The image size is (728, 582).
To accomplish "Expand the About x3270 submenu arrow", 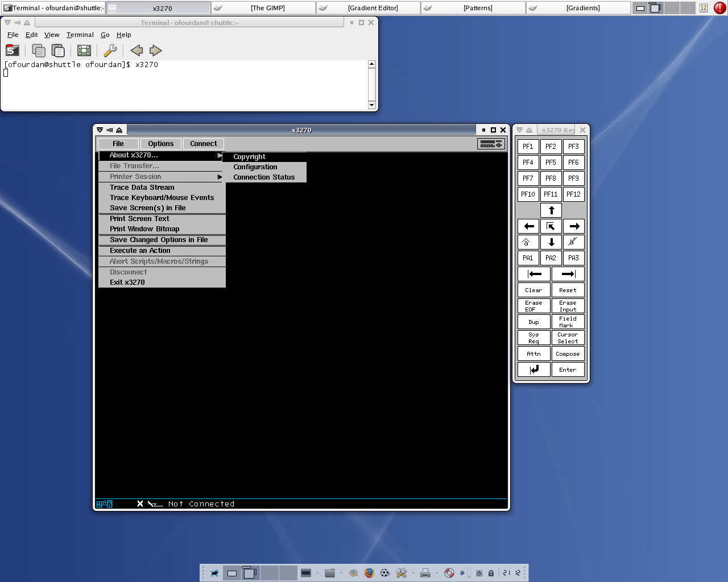I will click(219, 155).
